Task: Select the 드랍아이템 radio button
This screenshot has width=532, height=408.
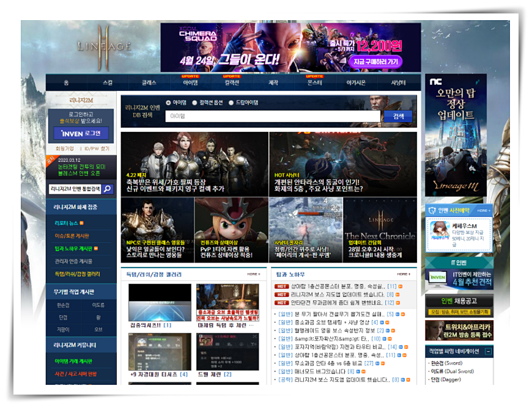Action: [x=231, y=103]
